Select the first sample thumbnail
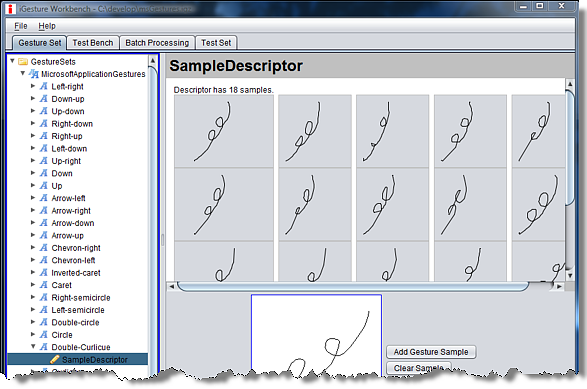Image resolution: width=587 pixels, height=389 pixels. (x=224, y=131)
